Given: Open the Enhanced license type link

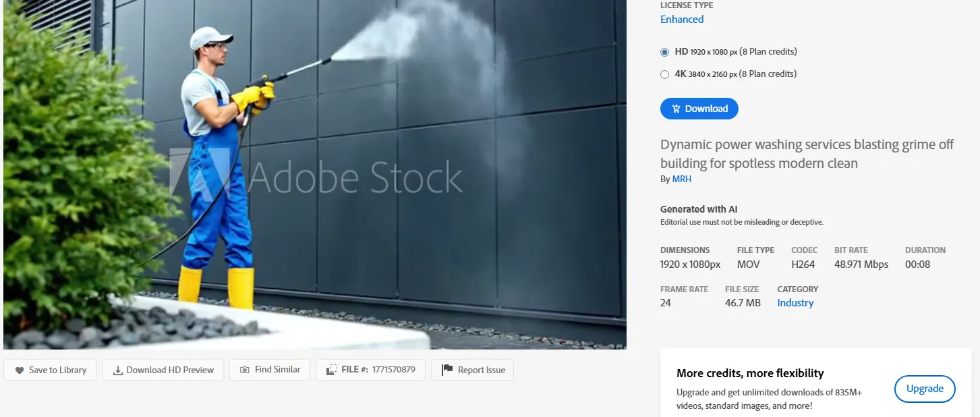Looking at the screenshot, I should pos(682,20).
